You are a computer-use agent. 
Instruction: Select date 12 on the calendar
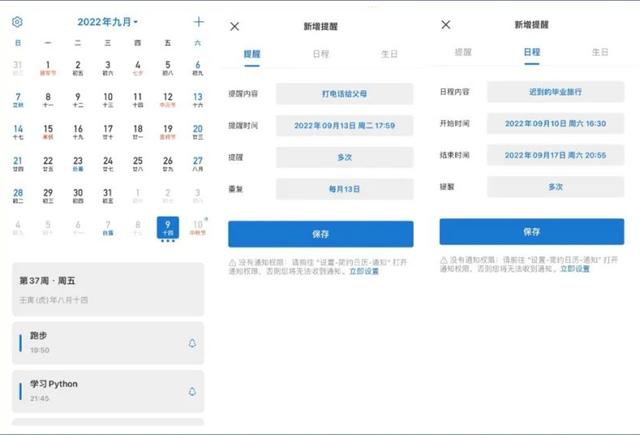168,100
